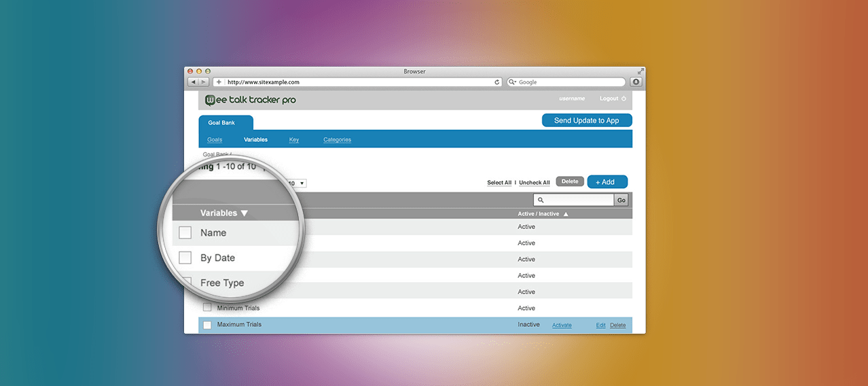Check the By Date variable checkbox
868x386 pixels.
click(x=185, y=258)
